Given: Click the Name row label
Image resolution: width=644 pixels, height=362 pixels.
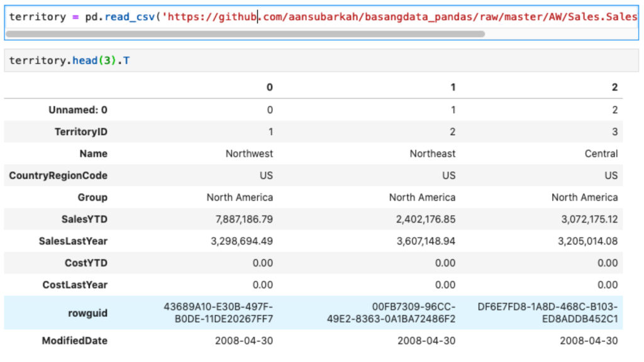Looking at the screenshot, I should [94, 153].
